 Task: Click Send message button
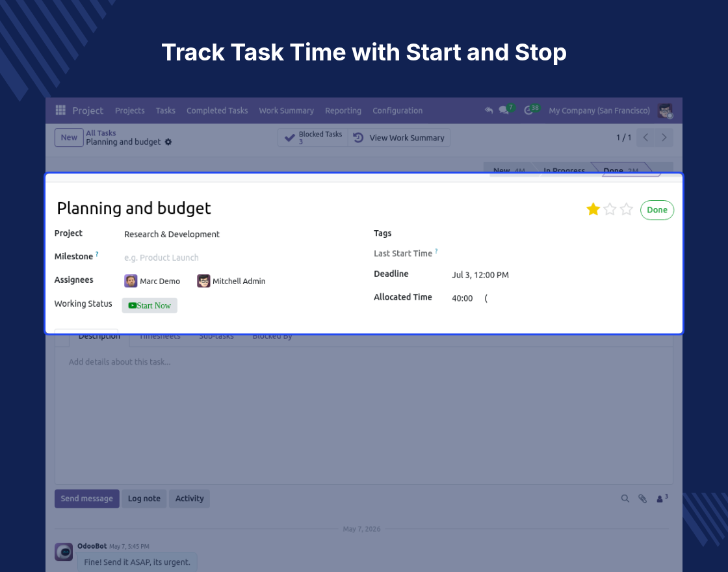87,499
